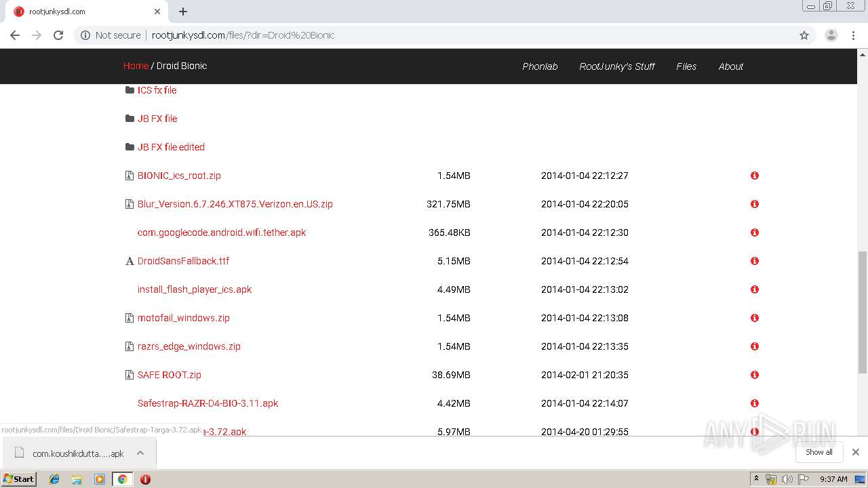Show hidden system tray icons
Screen dimensions: 868x488
(x=756, y=479)
